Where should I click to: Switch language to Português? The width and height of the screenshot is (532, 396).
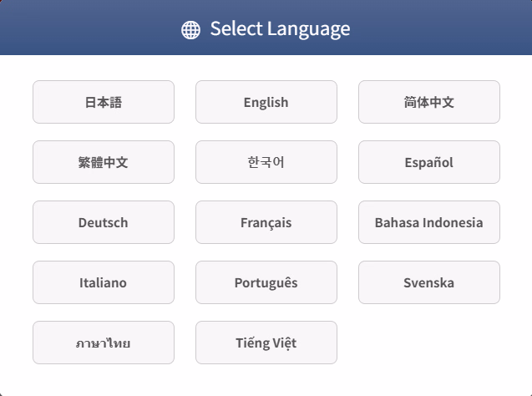266,282
